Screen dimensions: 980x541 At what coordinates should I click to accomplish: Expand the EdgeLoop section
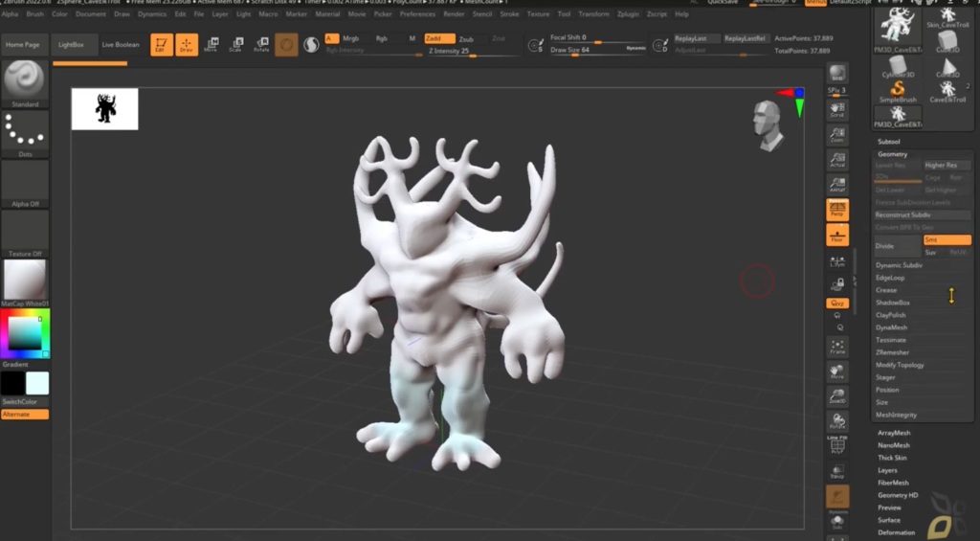point(890,278)
